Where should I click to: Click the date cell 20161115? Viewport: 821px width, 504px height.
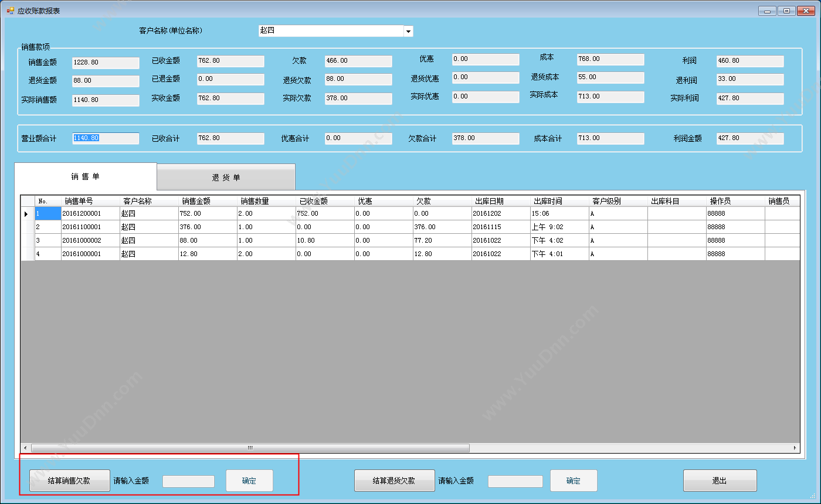(x=501, y=227)
